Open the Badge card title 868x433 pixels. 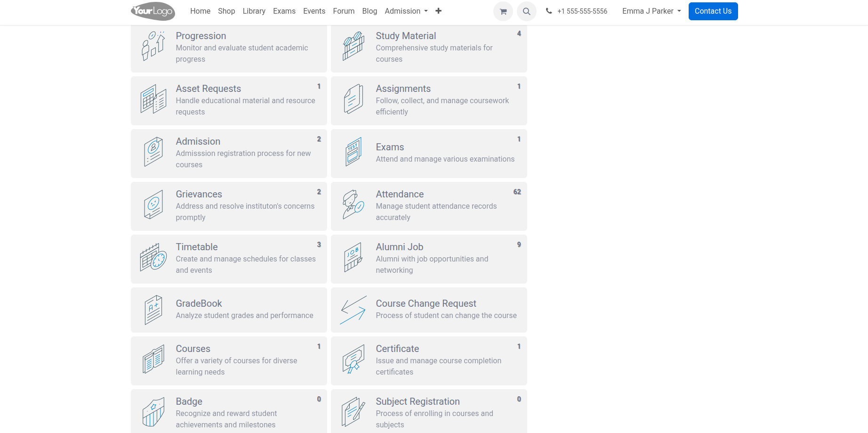coord(189,401)
